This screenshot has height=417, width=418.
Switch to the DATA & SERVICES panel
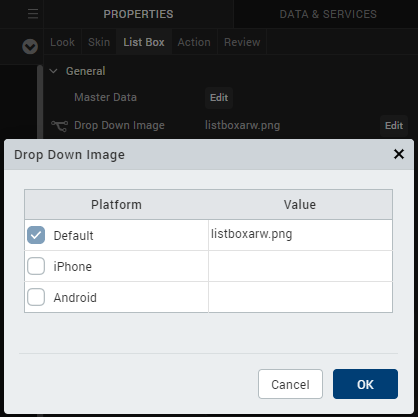[x=328, y=14]
